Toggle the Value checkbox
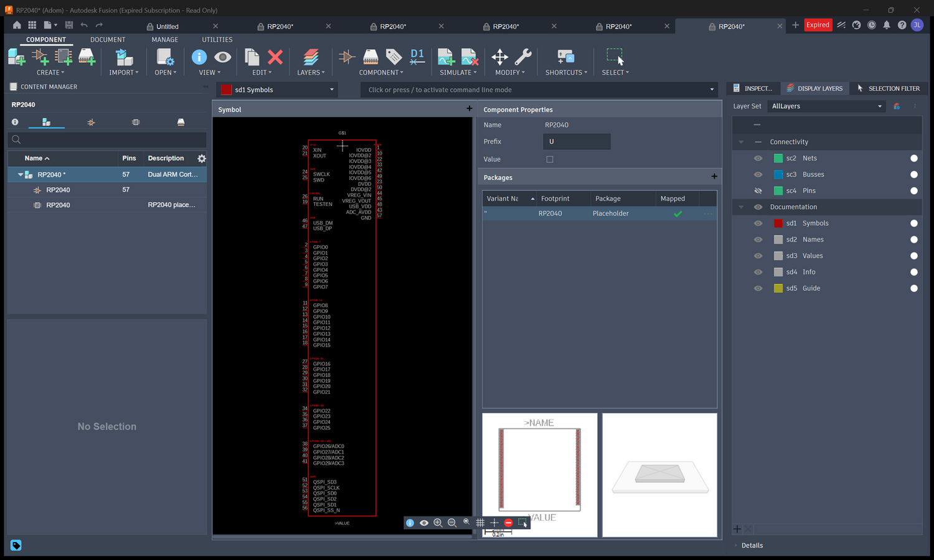 (x=550, y=159)
